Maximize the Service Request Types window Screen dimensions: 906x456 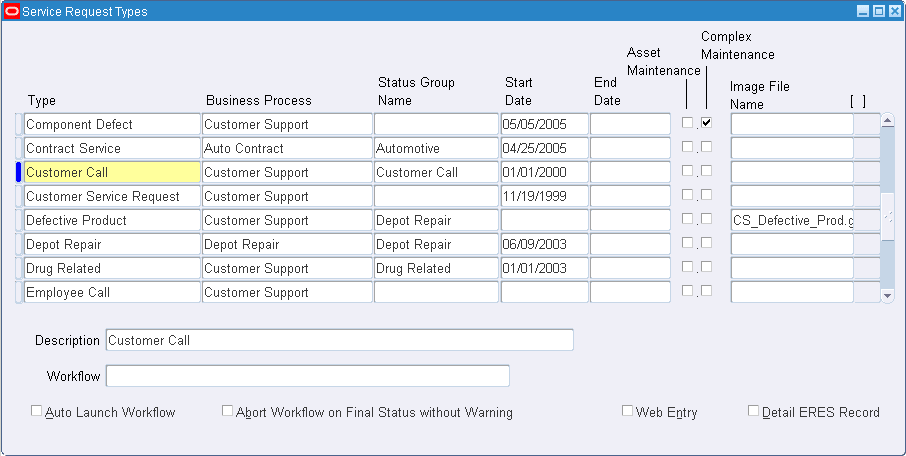(x=879, y=11)
